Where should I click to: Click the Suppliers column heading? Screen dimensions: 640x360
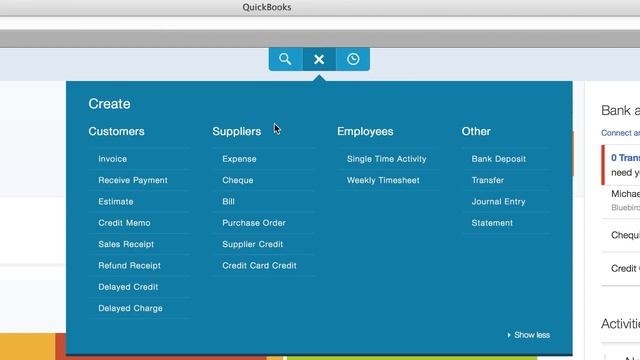click(237, 131)
